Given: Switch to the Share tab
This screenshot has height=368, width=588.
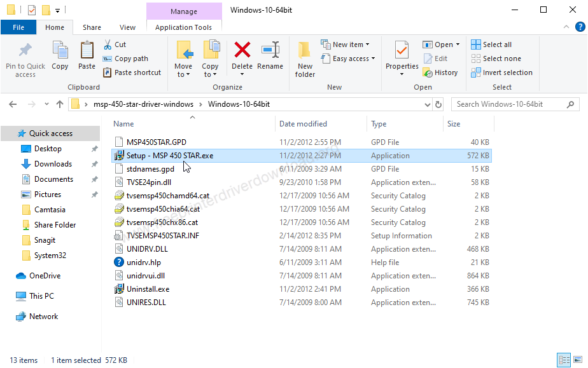Looking at the screenshot, I should [x=92, y=27].
